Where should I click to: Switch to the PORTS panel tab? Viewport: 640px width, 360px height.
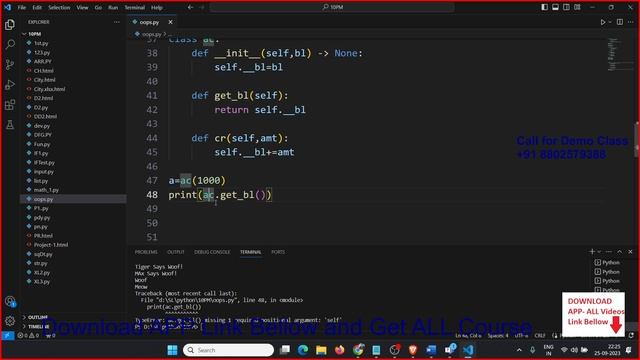coord(278,252)
